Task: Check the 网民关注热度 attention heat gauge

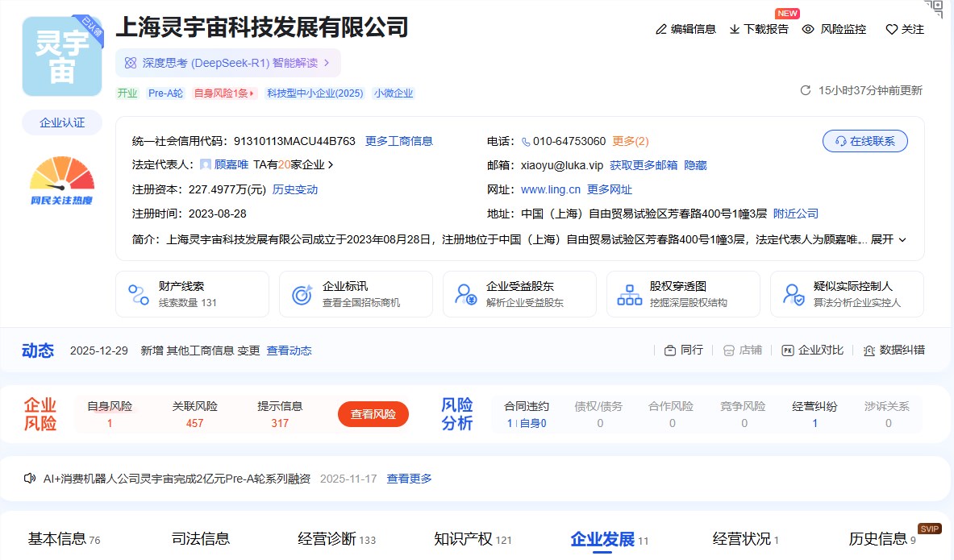Action: (61, 179)
